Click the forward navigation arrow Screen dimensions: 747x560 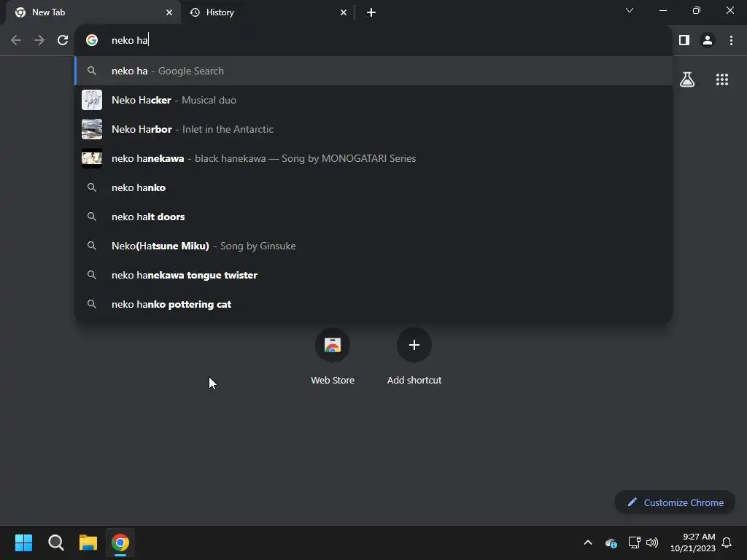(x=39, y=41)
